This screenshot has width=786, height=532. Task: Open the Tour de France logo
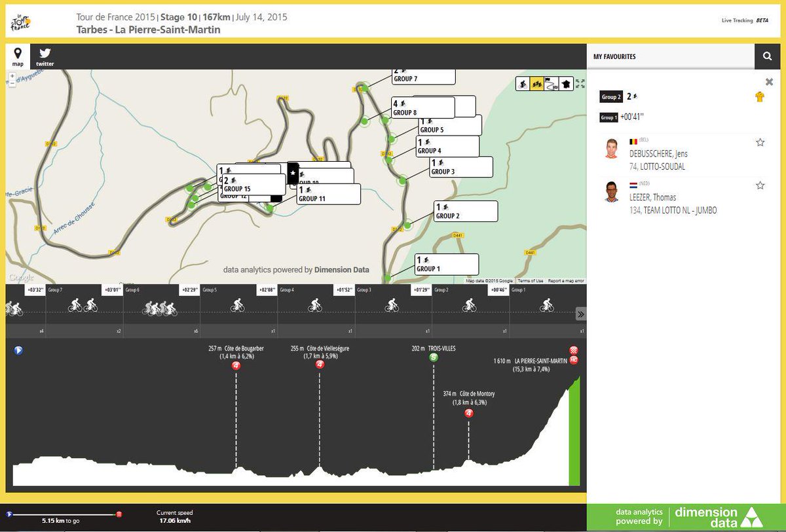pos(20,22)
